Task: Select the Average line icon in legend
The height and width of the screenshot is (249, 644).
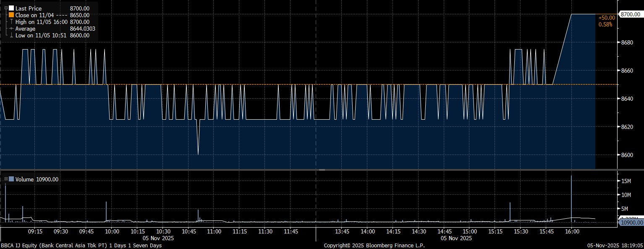Action: 11,29
